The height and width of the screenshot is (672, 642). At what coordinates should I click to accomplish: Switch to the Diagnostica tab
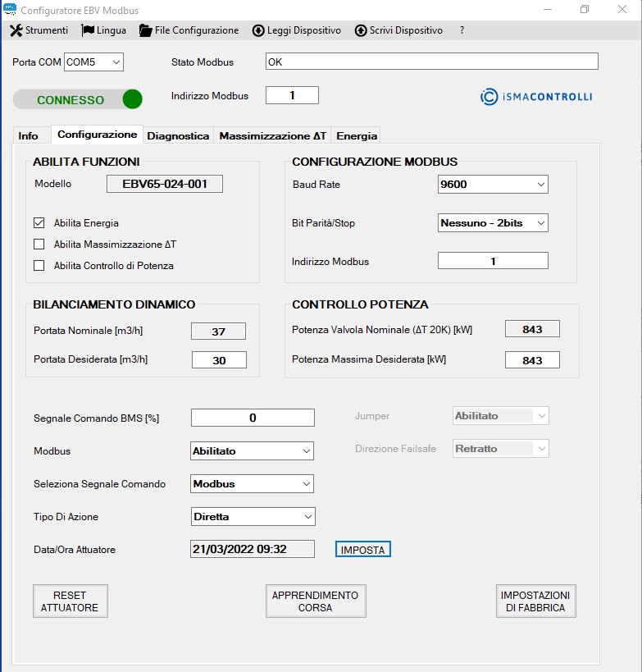pyautogui.click(x=180, y=136)
